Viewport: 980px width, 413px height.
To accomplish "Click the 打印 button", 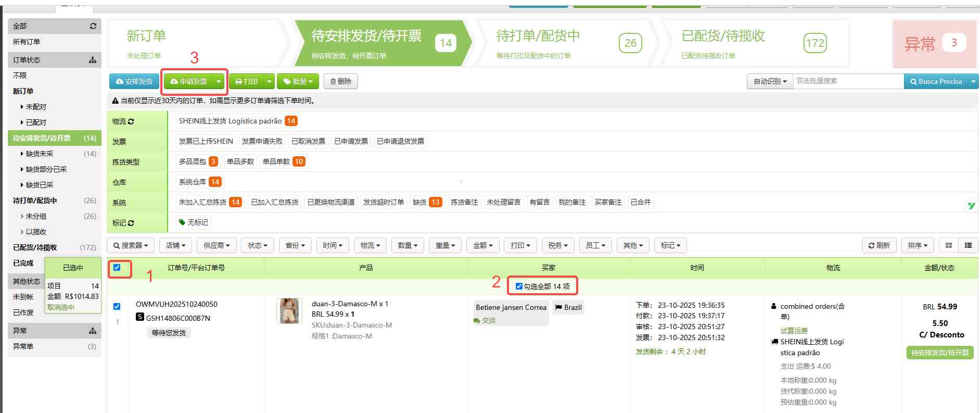I will pos(246,81).
